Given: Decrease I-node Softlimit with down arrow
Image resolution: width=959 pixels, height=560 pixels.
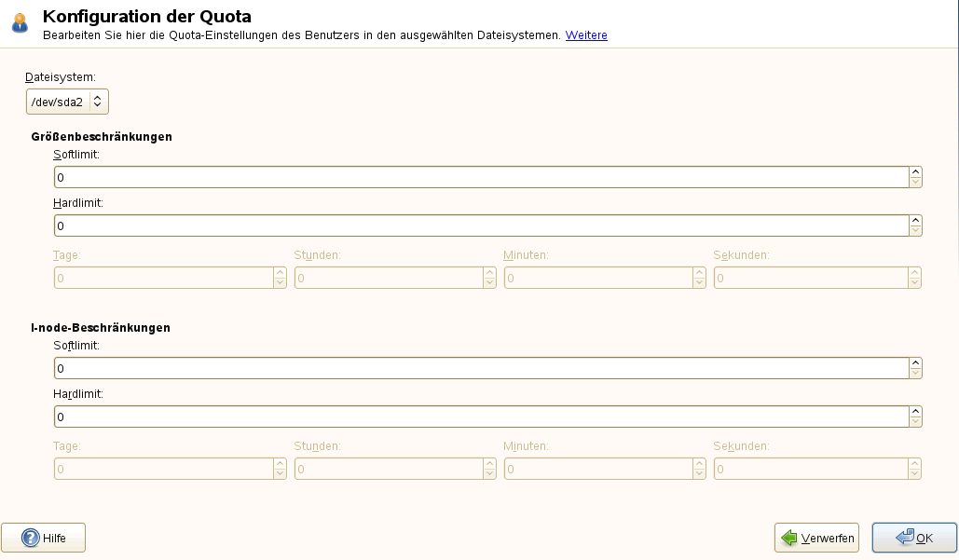Looking at the screenshot, I should (916, 374).
